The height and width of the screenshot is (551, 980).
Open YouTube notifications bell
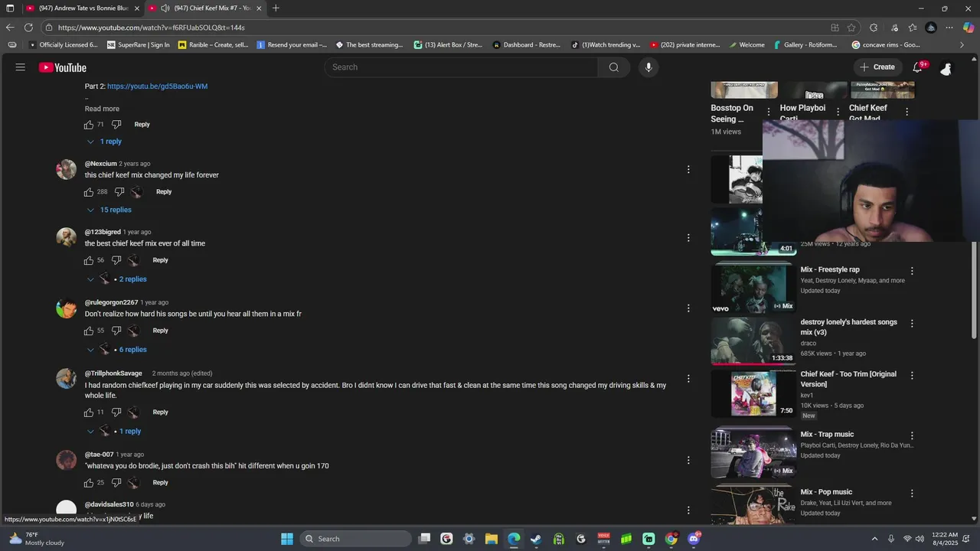click(917, 67)
